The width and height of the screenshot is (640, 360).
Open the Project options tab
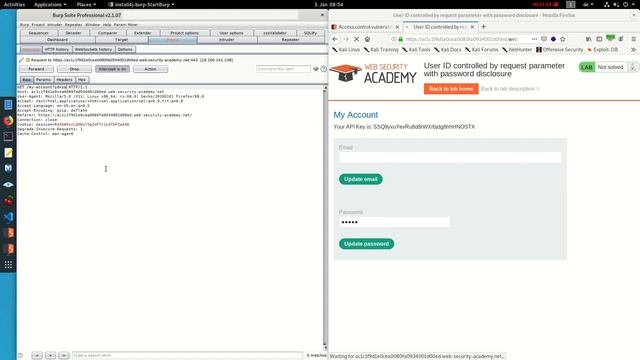[184, 33]
